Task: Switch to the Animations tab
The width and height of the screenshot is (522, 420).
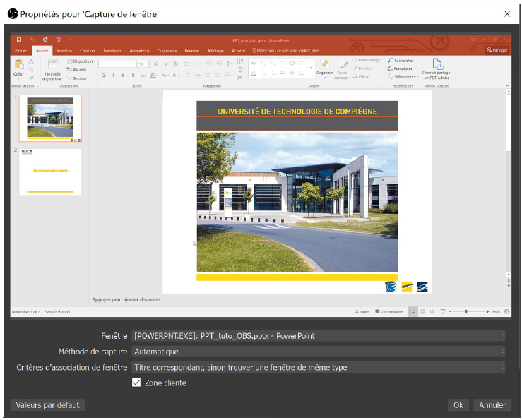Action: (139, 51)
